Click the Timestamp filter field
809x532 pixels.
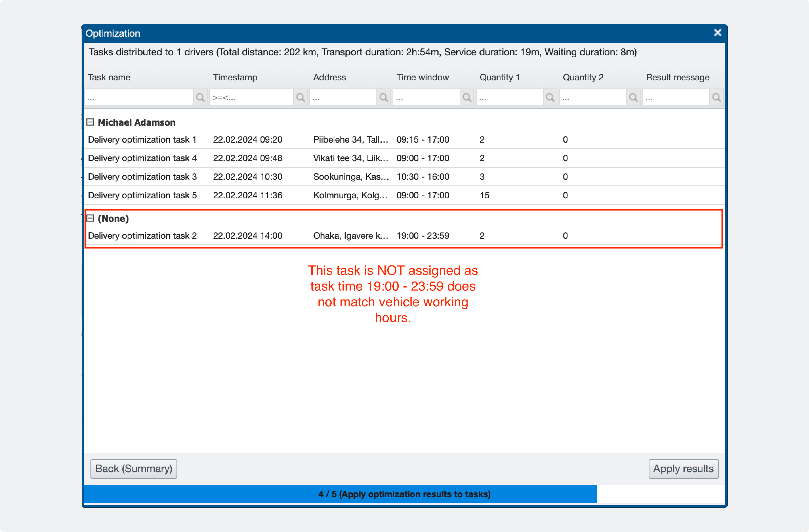(x=252, y=98)
